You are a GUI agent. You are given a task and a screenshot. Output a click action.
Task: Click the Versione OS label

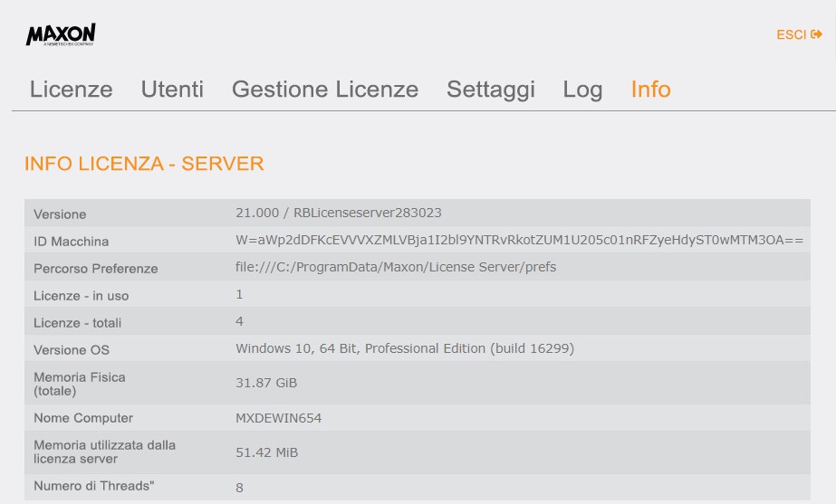(x=72, y=350)
